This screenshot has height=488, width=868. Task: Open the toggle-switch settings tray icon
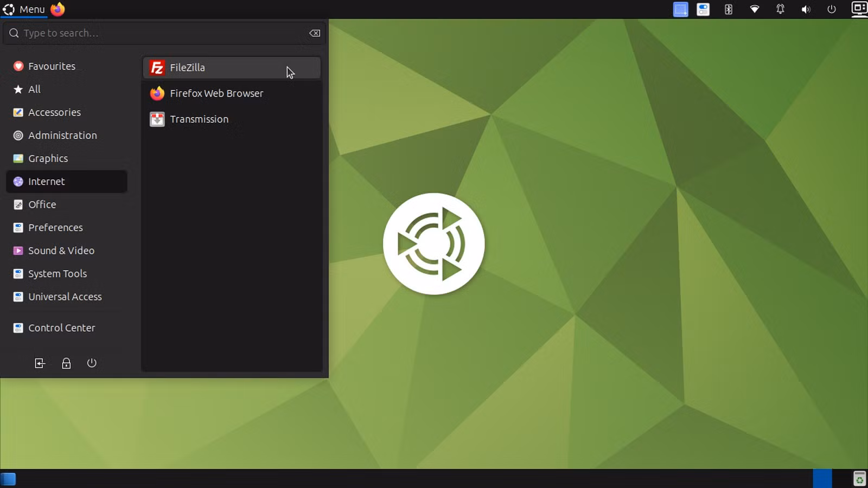(703, 9)
